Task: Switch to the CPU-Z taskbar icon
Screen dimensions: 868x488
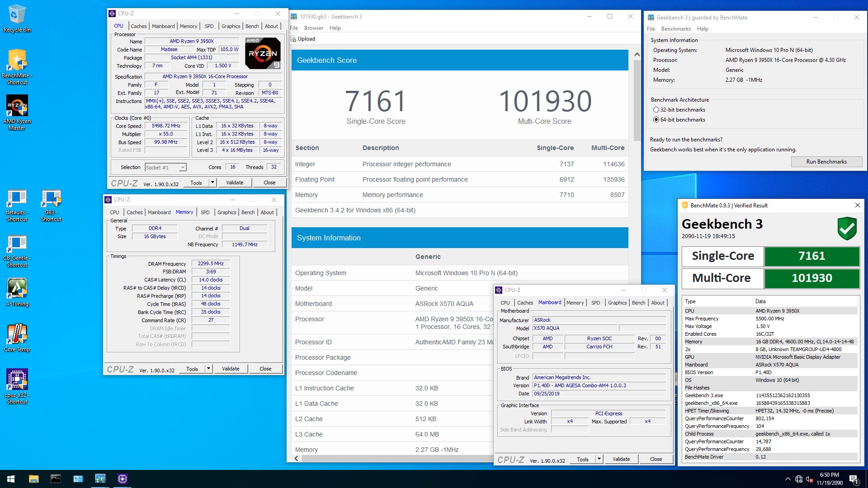Action: pos(122,479)
